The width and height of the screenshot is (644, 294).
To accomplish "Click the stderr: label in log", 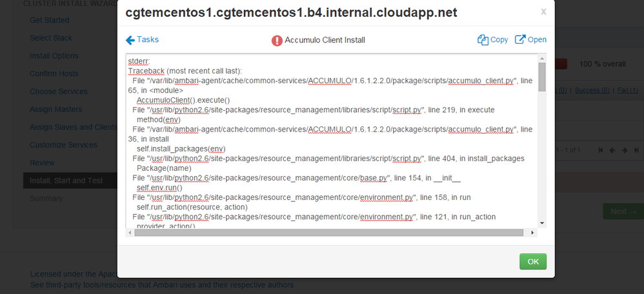I will 139,61.
